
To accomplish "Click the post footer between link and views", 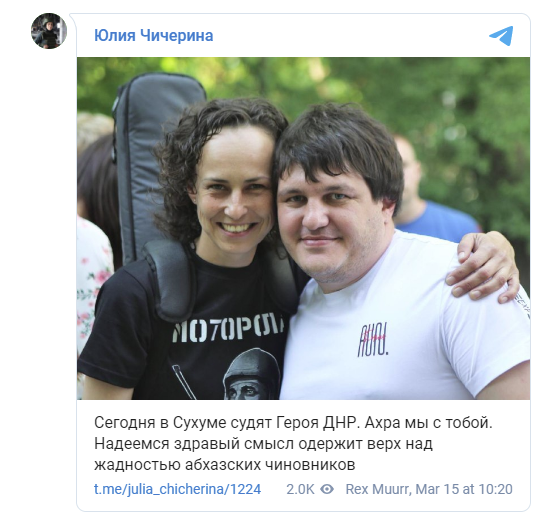I will coord(274,489).
